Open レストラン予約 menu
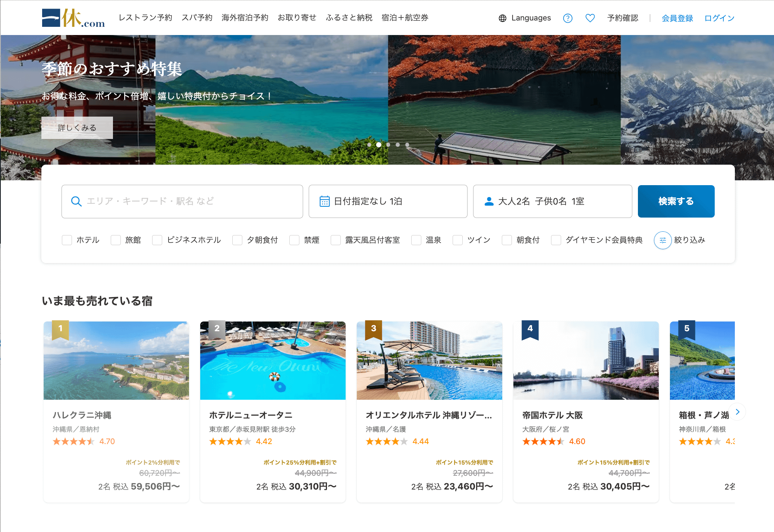This screenshot has width=774, height=532. click(145, 18)
